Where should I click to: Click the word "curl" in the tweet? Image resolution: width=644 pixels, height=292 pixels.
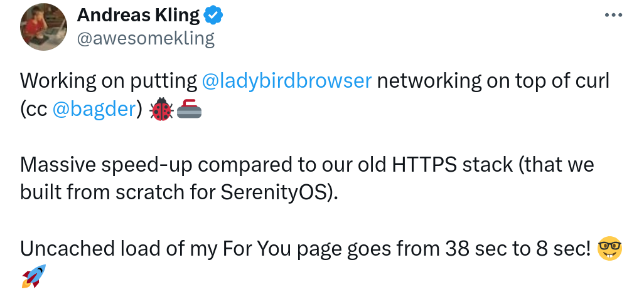pos(587,81)
